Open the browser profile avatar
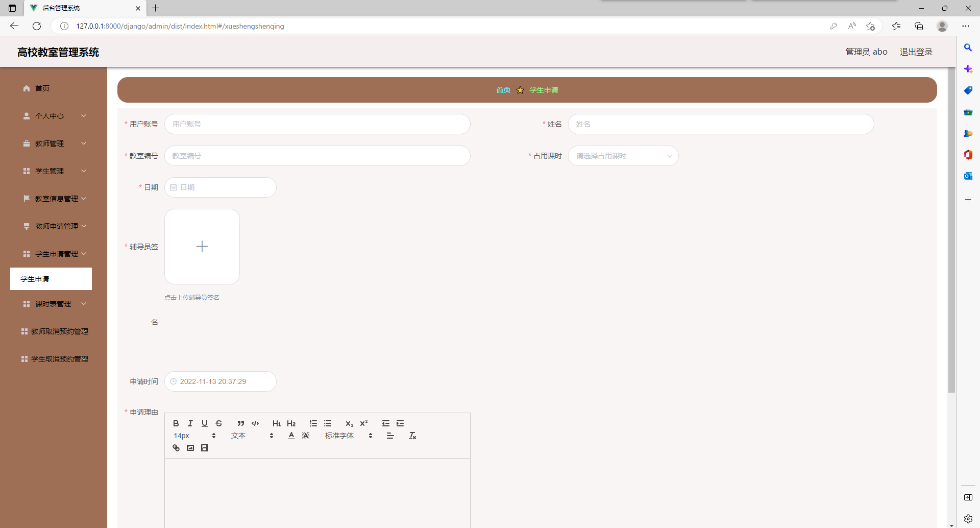 (x=942, y=26)
